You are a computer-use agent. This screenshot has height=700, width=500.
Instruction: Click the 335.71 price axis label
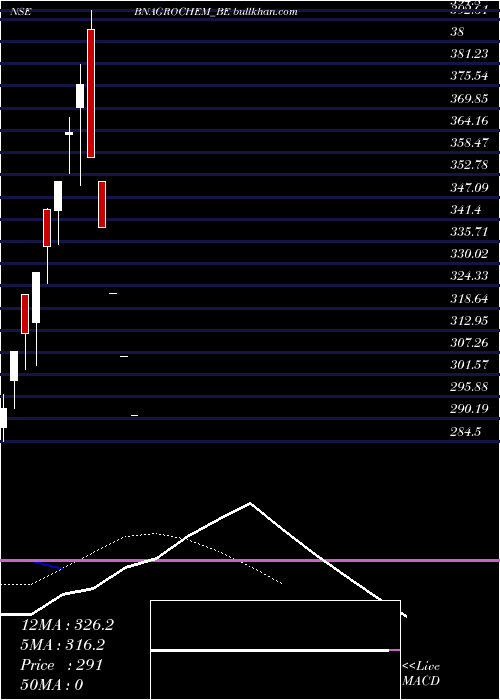click(469, 232)
